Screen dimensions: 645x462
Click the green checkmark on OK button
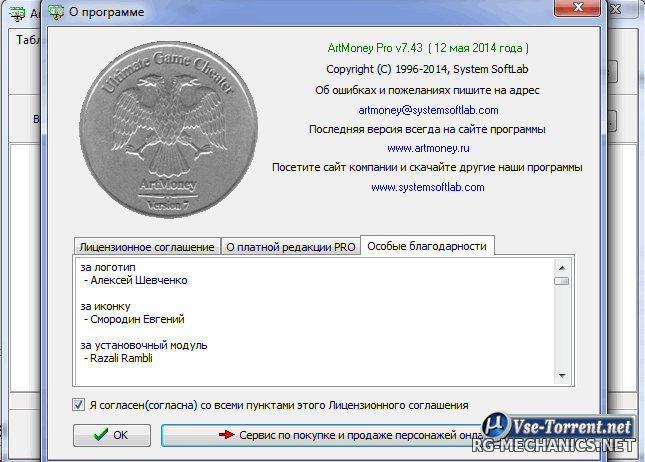point(99,436)
